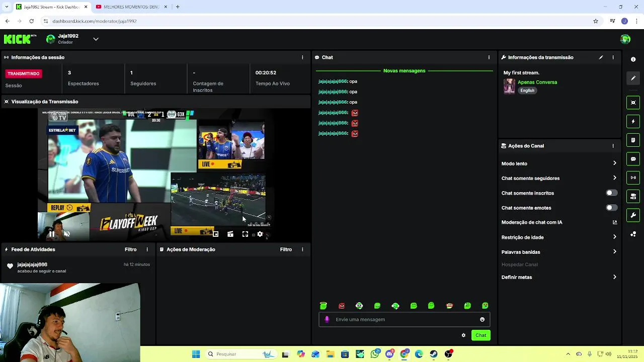
Task: Open Filtro in Feed de Atividades
Action: [x=130, y=249]
